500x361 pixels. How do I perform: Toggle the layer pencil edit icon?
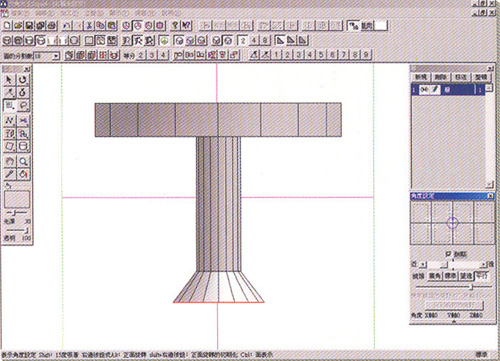[435, 89]
